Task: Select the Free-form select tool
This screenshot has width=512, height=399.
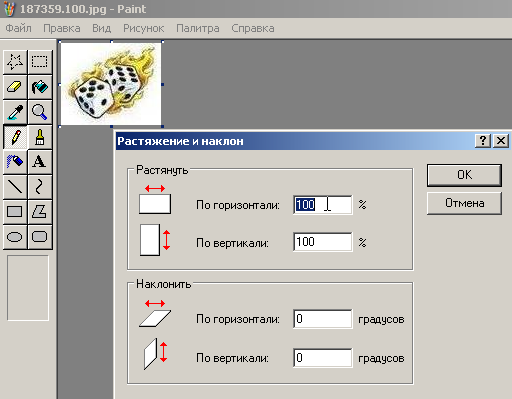Action: 15,62
